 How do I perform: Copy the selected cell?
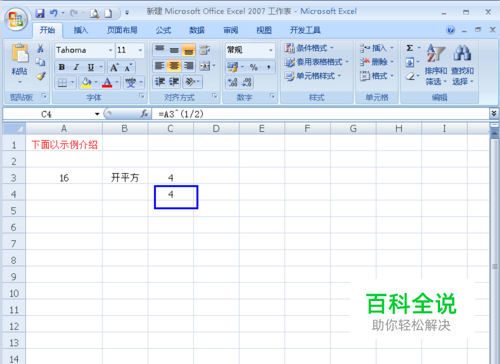40,62
